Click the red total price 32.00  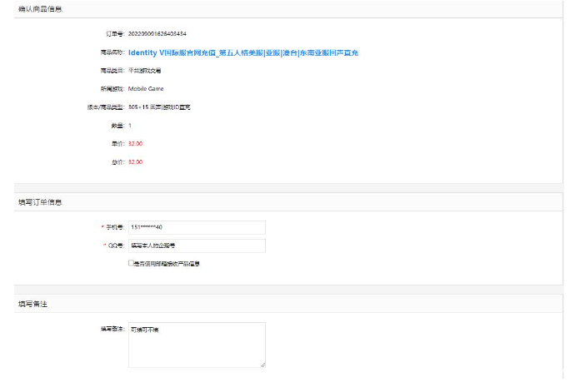pyautogui.click(x=135, y=161)
